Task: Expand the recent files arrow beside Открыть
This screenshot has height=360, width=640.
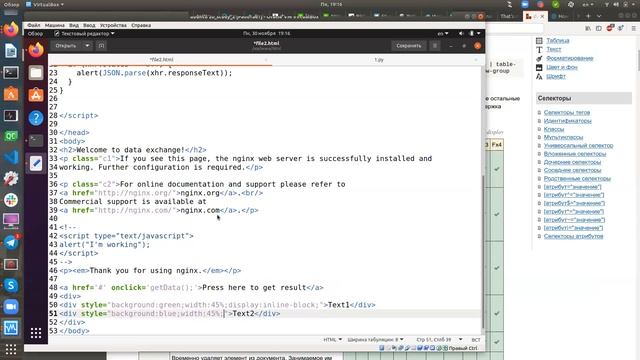Action: (87, 46)
